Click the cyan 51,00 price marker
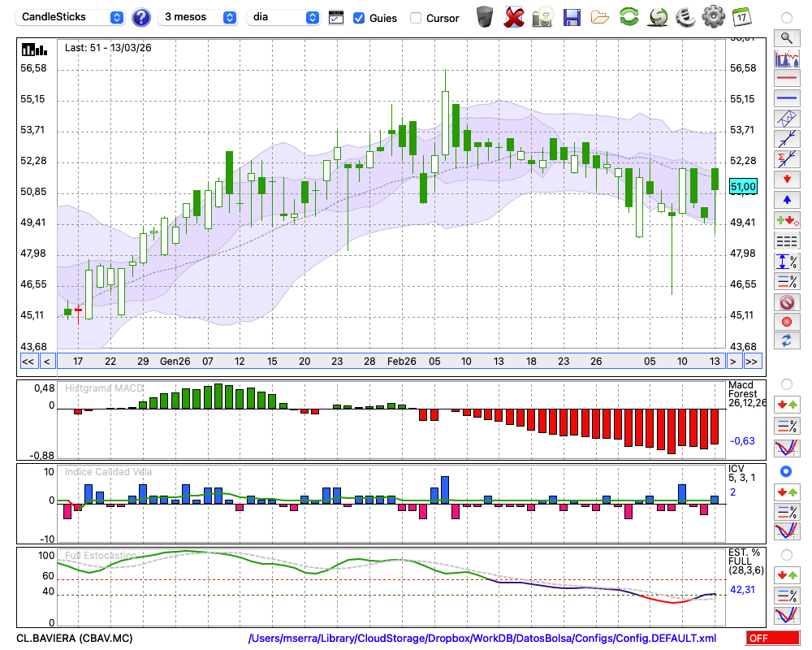Viewport: 812px width, 650px height. tap(743, 187)
